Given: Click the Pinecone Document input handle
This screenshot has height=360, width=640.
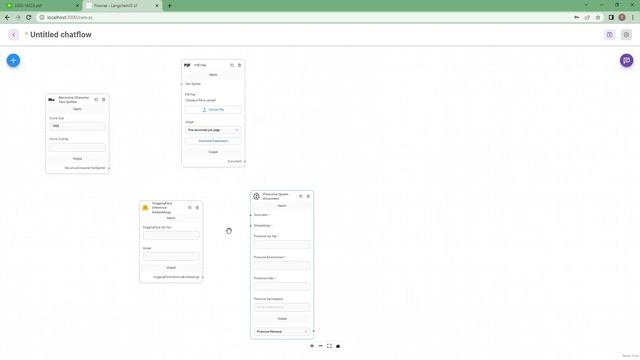Looking at the screenshot, I should [251, 215].
